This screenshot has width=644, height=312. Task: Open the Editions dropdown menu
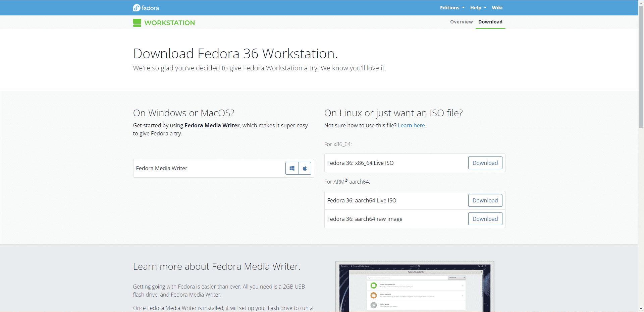452,8
